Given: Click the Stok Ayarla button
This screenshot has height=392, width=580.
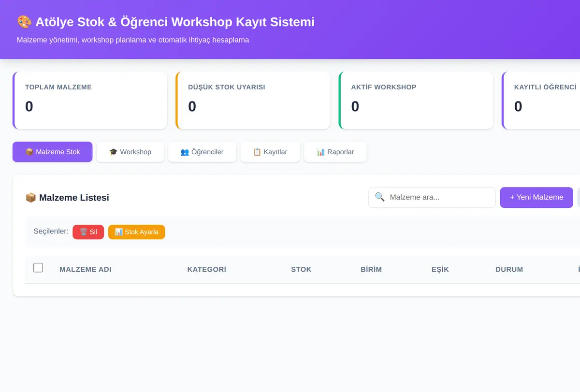Looking at the screenshot, I should coord(137,232).
